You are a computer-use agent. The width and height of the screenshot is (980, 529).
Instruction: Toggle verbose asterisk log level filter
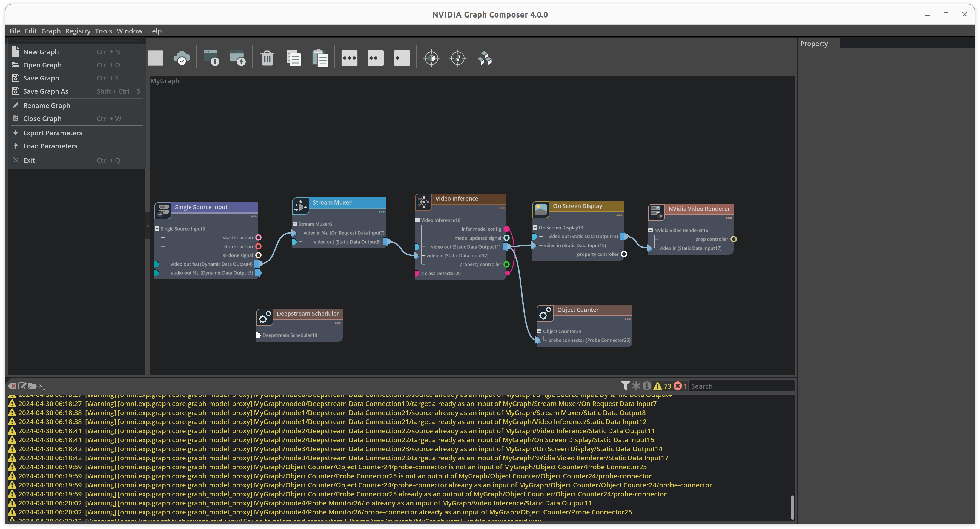(636, 386)
